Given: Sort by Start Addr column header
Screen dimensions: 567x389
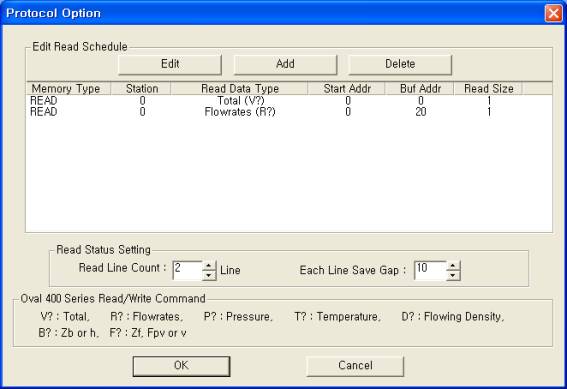Looking at the screenshot, I should tap(346, 89).
